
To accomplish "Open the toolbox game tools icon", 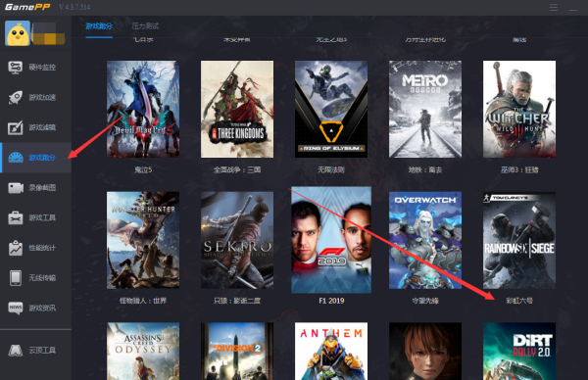I will point(16,217).
